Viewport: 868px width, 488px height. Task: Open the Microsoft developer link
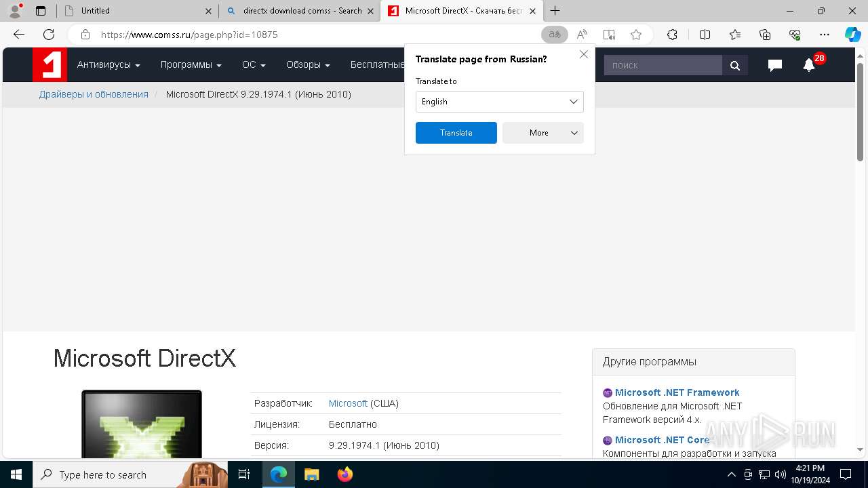pos(348,403)
